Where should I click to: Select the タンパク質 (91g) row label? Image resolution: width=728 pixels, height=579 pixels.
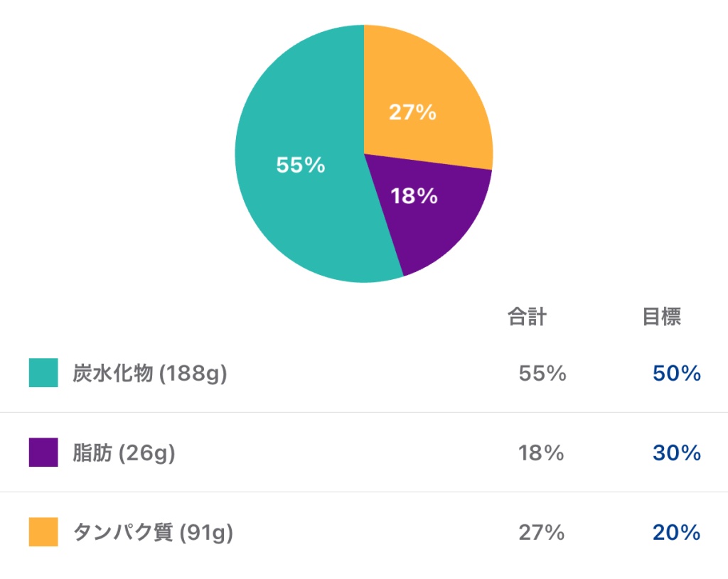click(x=153, y=533)
